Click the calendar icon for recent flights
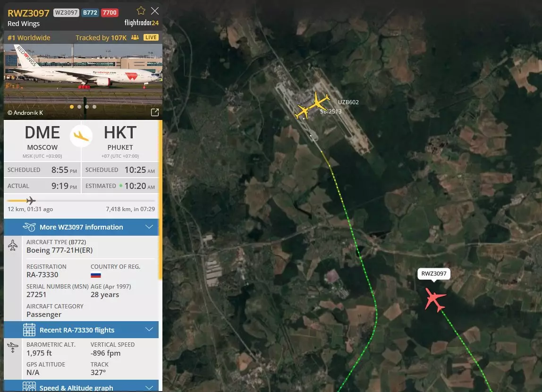This screenshot has height=392, width=542. click(x=29, y=330)
